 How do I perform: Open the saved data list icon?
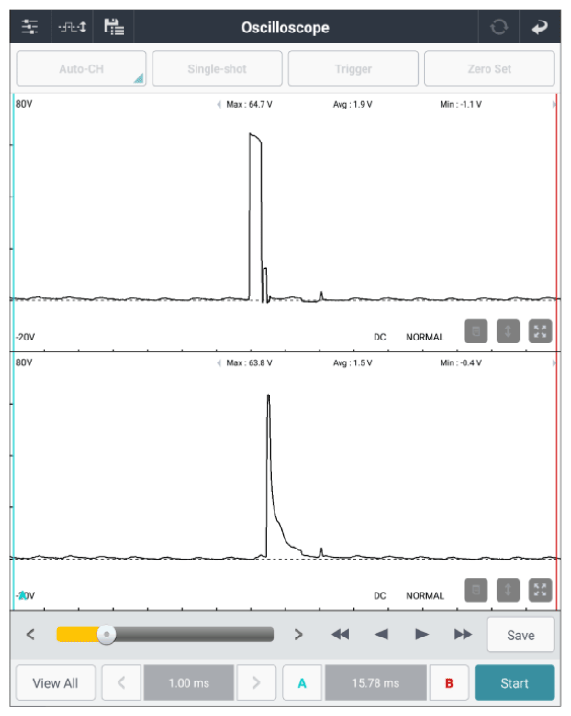pyautogui.click(x=114, y=27)
